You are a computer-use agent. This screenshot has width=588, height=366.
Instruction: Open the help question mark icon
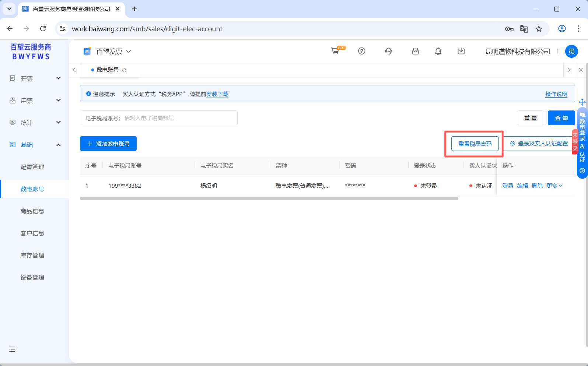[x=362, y=51]
